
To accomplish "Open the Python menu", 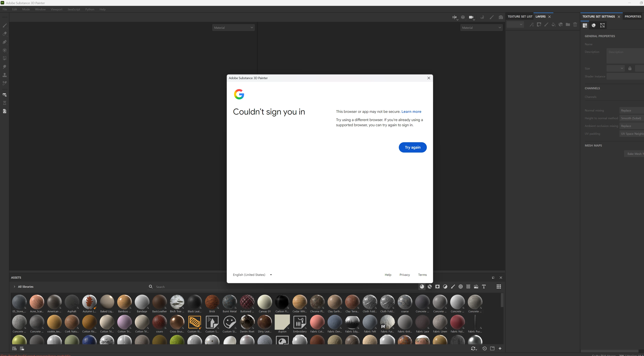I will [x=90, y=9].
